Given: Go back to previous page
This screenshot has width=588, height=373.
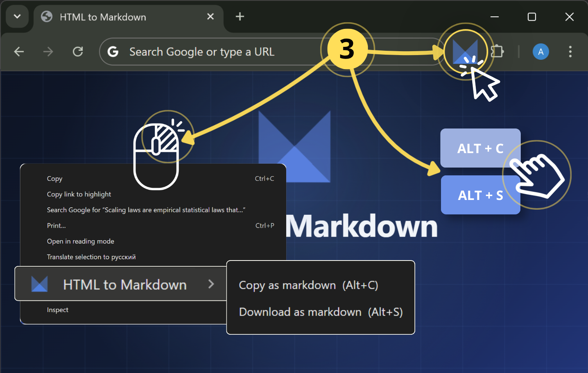Looking at the screenshot, I should [19, 52].
